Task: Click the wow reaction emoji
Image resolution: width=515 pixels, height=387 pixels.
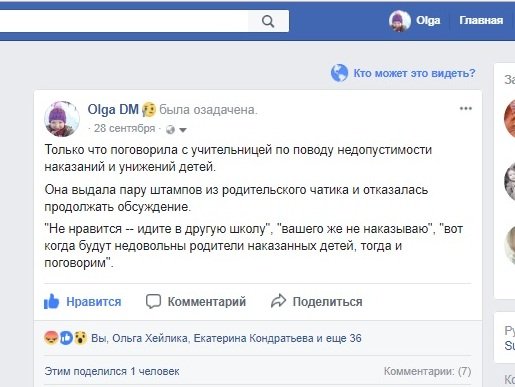Action: (x=80, y=338)
